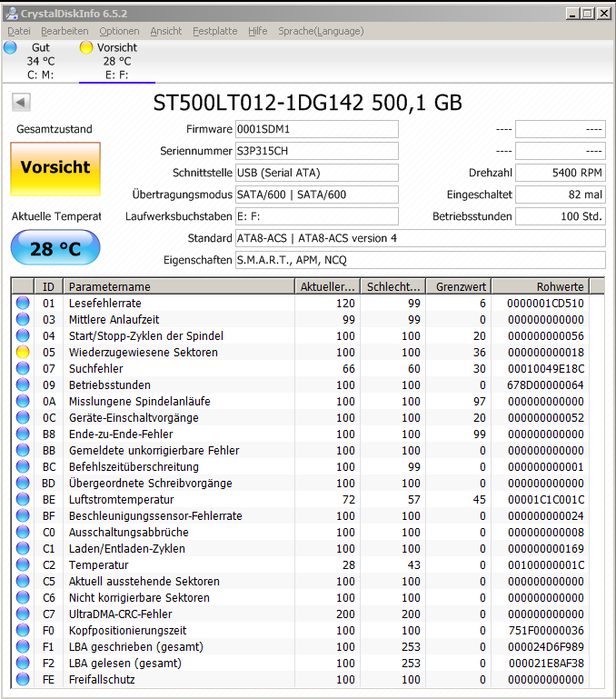The image size is (616, 699).
Task: Click the status orb of Kopfpositionierungszeit row
Action: pyautogui.click(x=23, y=630)
